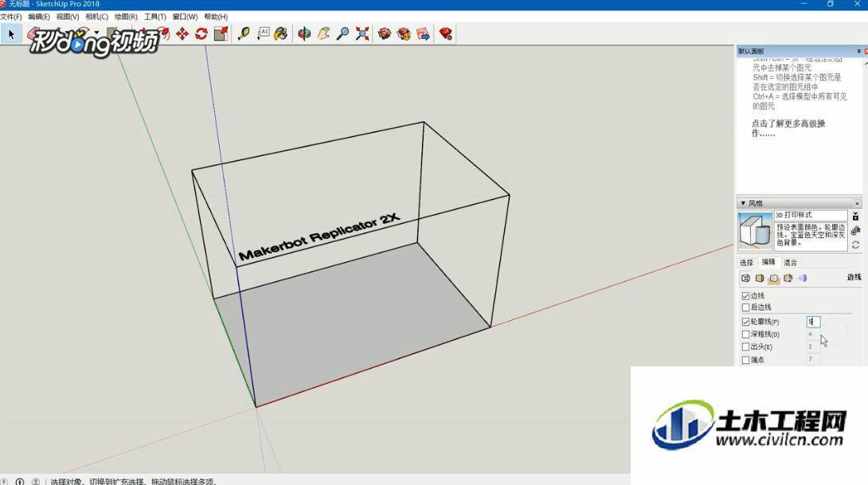Pin the 默认面板 tray
The image size is (868, 485).
[858, 51]
